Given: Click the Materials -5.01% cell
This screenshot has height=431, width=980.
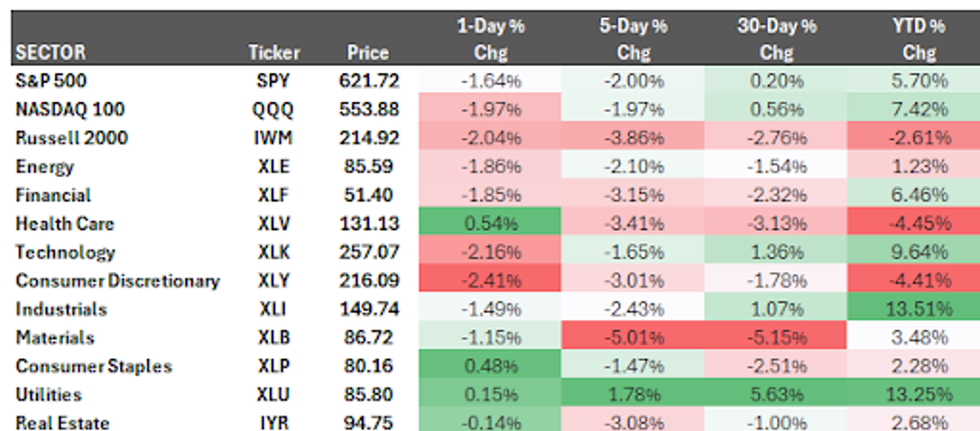Looking at the screenshot, I should point(633,338).
